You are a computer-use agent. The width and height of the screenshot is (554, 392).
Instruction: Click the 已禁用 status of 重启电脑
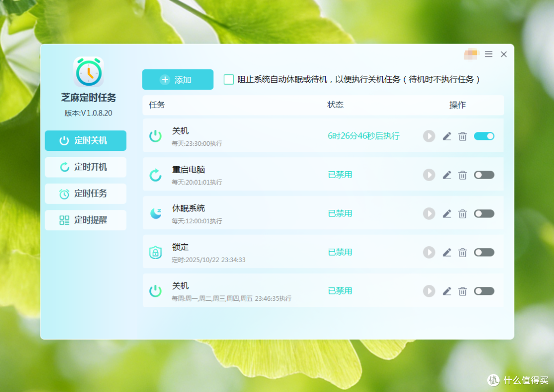coord(340,174)
